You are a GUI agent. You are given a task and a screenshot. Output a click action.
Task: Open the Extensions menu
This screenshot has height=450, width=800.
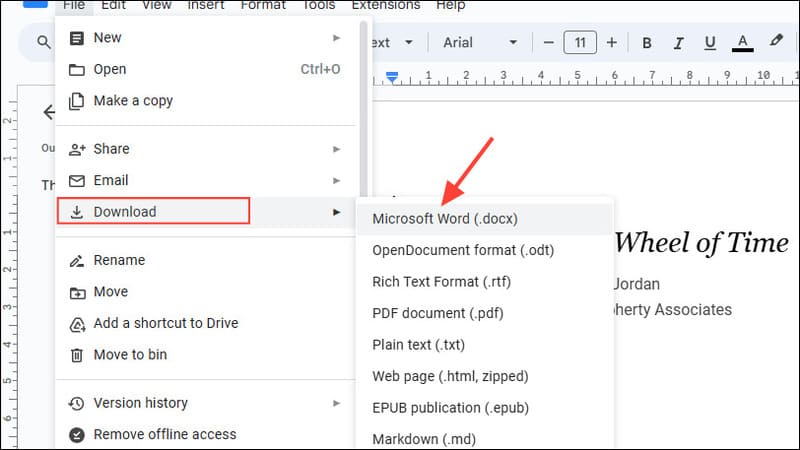click(x=386, y=6)
